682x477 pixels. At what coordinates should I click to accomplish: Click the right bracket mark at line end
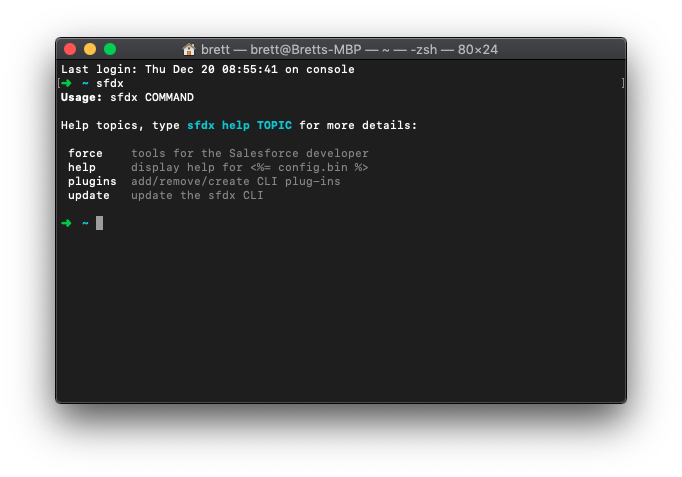tap(623, 83)
